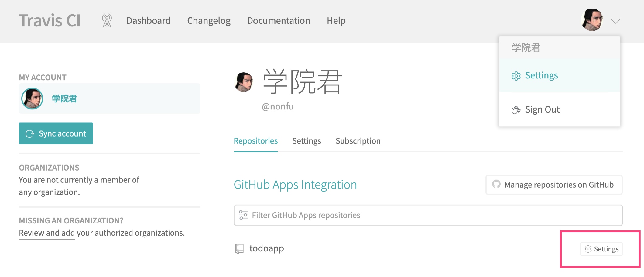Click the @nonfu username
This screenshot has width=644, height=277.
click(278, 106)
